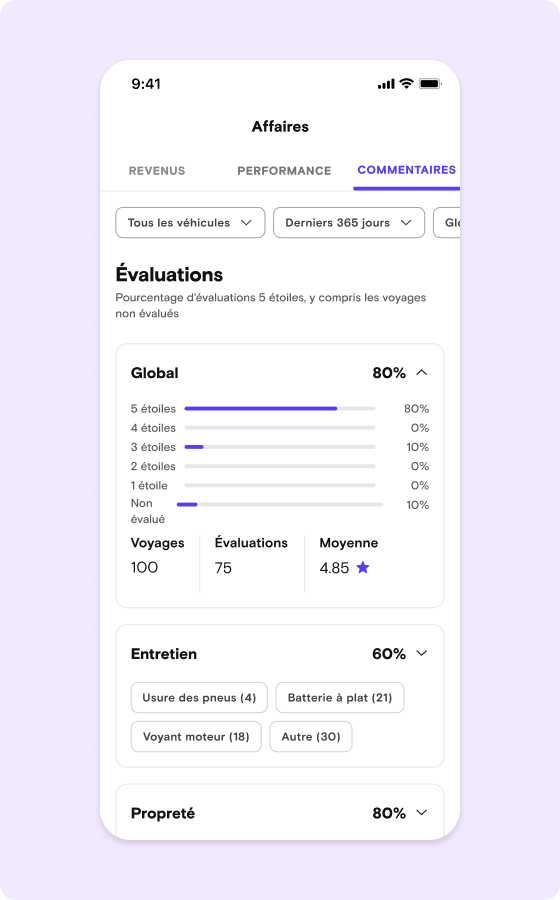Click the Wi-Fi status icon
560x900 pixels.
point(406,83)
